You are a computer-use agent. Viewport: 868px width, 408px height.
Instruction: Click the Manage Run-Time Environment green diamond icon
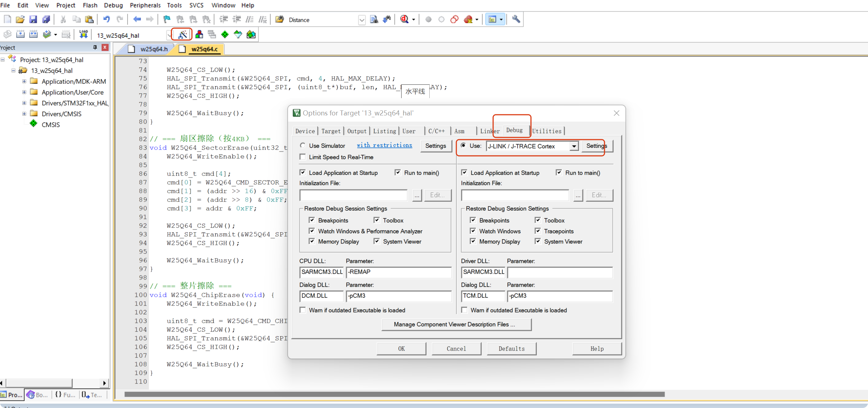point(225,35)
